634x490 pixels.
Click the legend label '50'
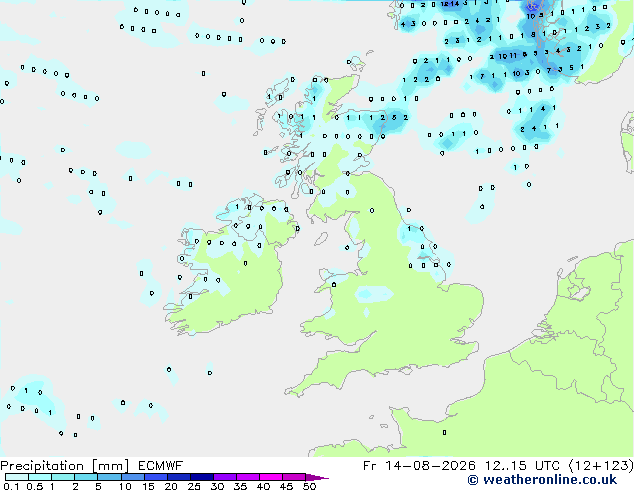tap(309, 486)
